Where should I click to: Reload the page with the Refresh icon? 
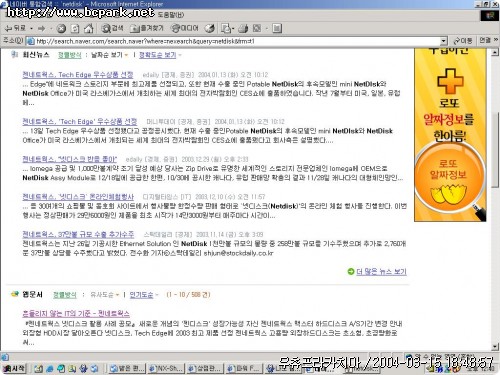click(75, 28)
